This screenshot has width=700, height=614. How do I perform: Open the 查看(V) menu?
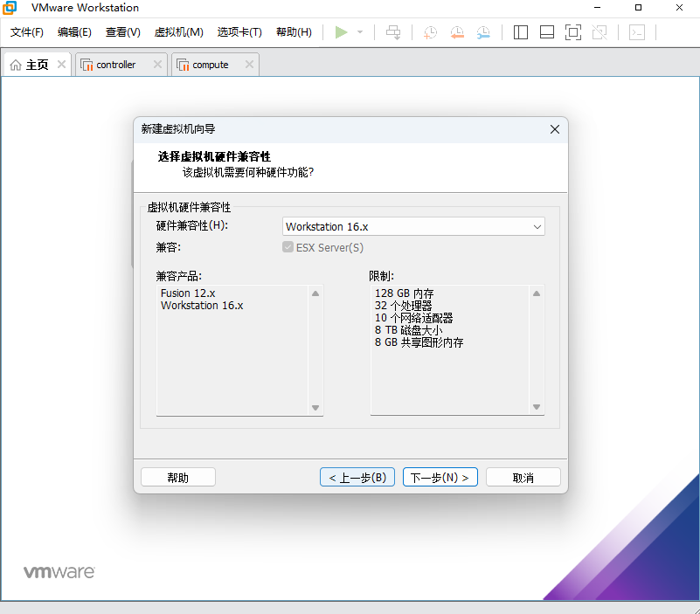point(122,32)
